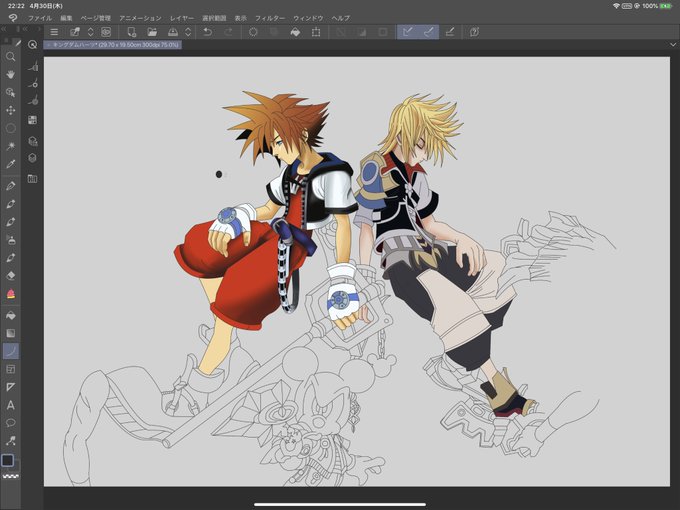This screenshot has width=680, height=510.
Task: Select the highlighted Figure curve tool
Action: click(x=10, y=351)
